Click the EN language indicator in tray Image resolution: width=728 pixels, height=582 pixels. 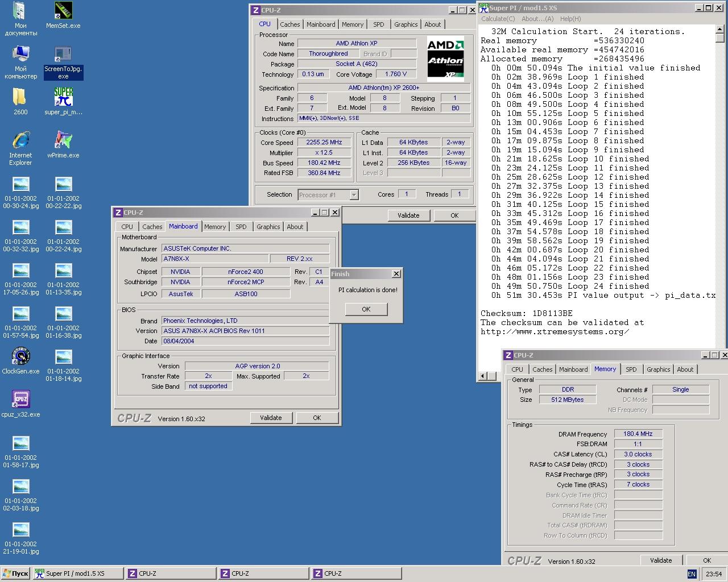[692, 574]
